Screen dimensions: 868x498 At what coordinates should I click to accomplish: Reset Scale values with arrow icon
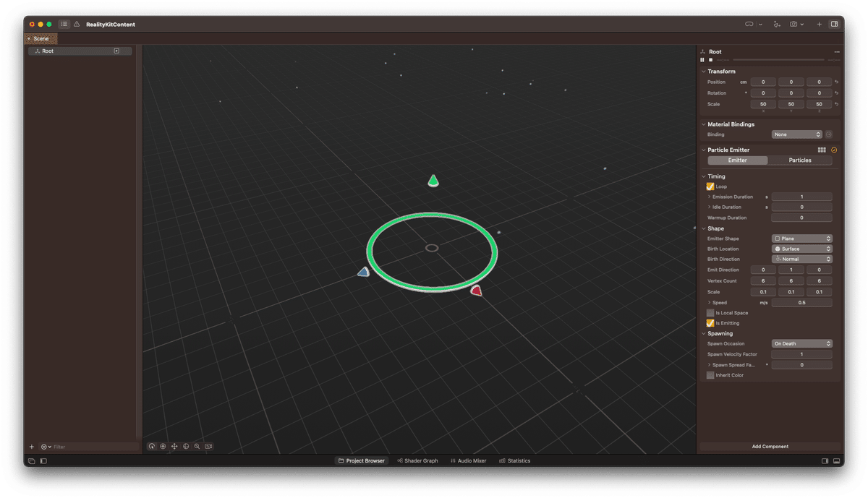(x=837, y=104)
